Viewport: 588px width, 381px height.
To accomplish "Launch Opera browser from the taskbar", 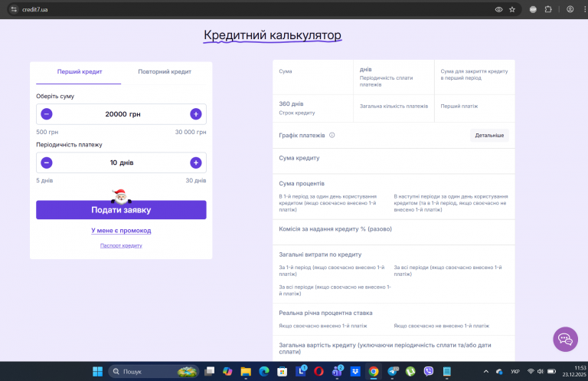I will [x=318, y=372].
